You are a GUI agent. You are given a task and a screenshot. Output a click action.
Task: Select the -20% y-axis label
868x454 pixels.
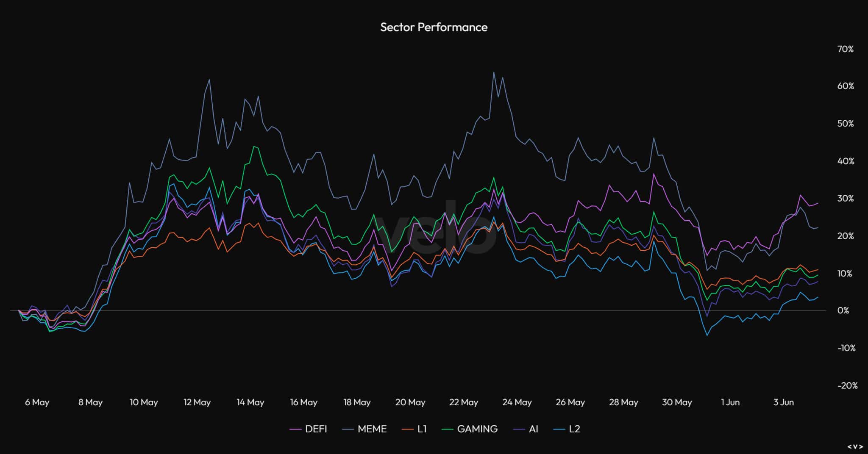pyautogui.click(x=847, y=385)
